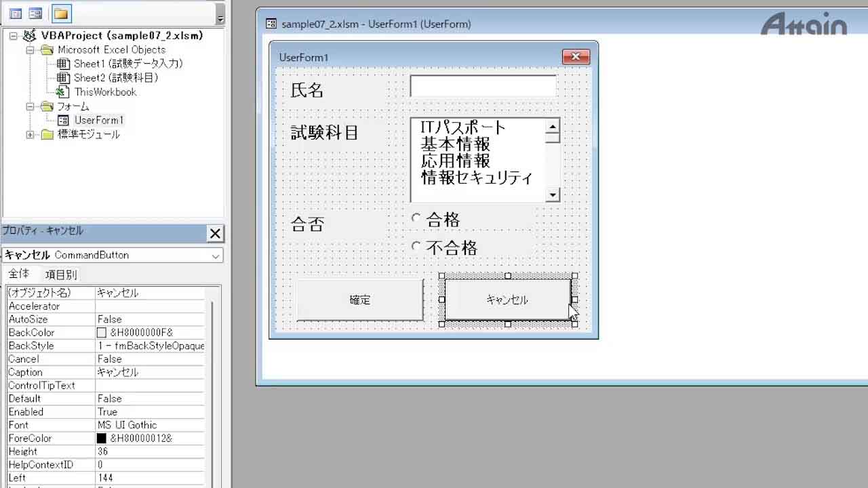Close the properties panel with X icon
The height and width of the screenshot is (488, 868).
point(215,234)
